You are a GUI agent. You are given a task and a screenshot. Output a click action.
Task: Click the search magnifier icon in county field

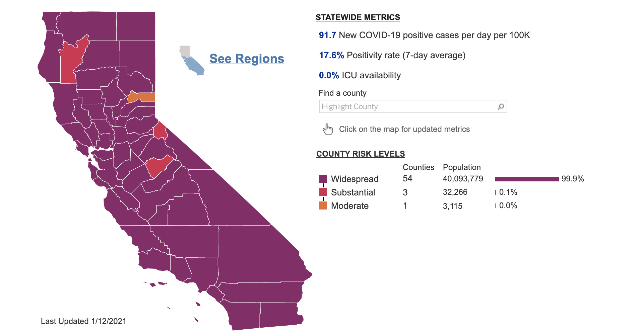[x=501, y=107]
